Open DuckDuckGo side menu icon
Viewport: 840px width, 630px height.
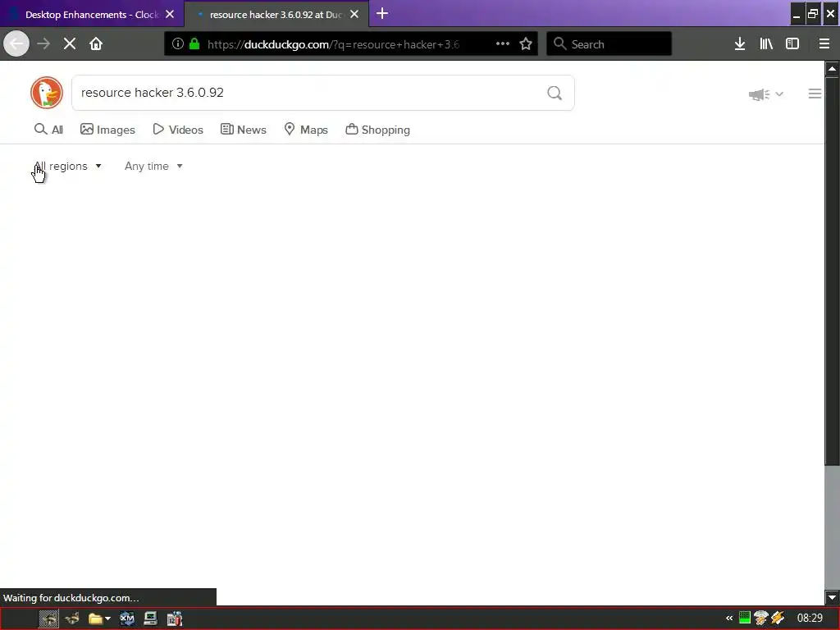tap(815, 94)
